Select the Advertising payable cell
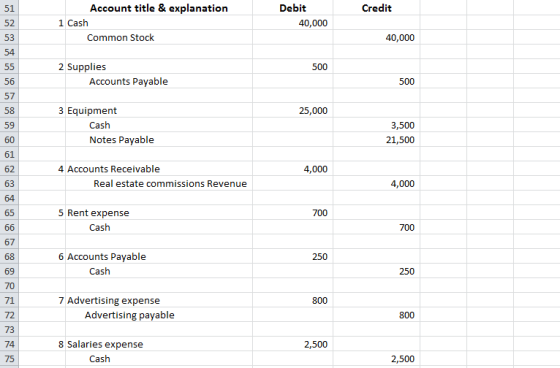This screenshot has height=368, width=560. click(x=159, y=315)
